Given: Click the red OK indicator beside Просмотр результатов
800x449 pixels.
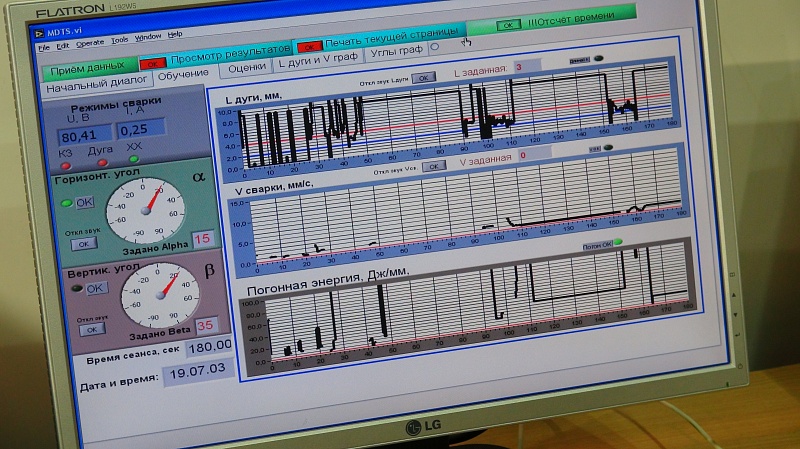Looking at the screenshot, I should pos(153,63).
